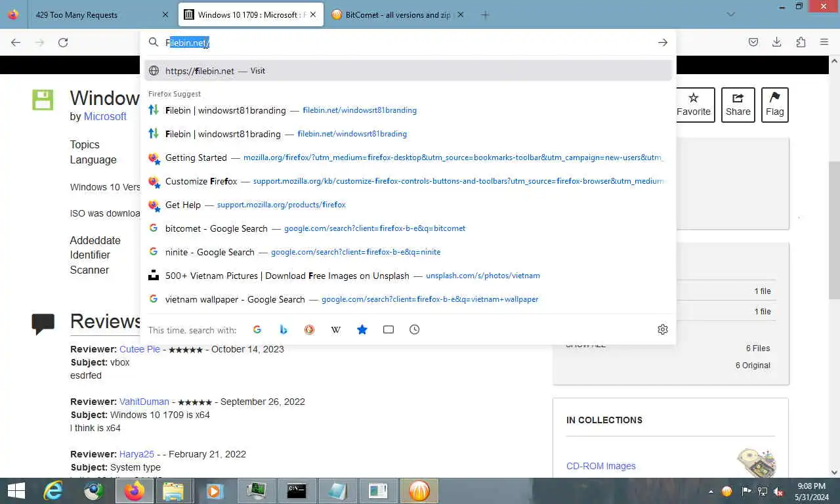The image size is (840, 504).
Task: Open the BitComet all versions tab
Action: click(x=398, y=14)
